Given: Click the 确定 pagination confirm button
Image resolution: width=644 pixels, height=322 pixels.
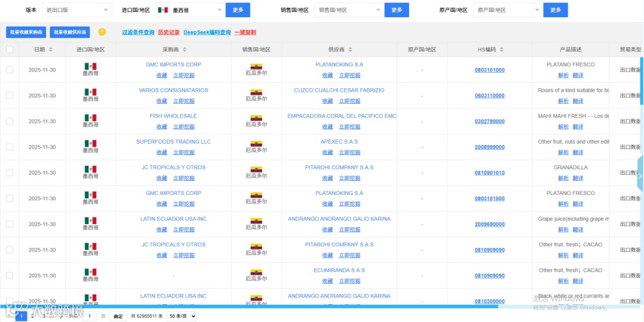Looking at the screenshot, I should click(x=118, y=316).
